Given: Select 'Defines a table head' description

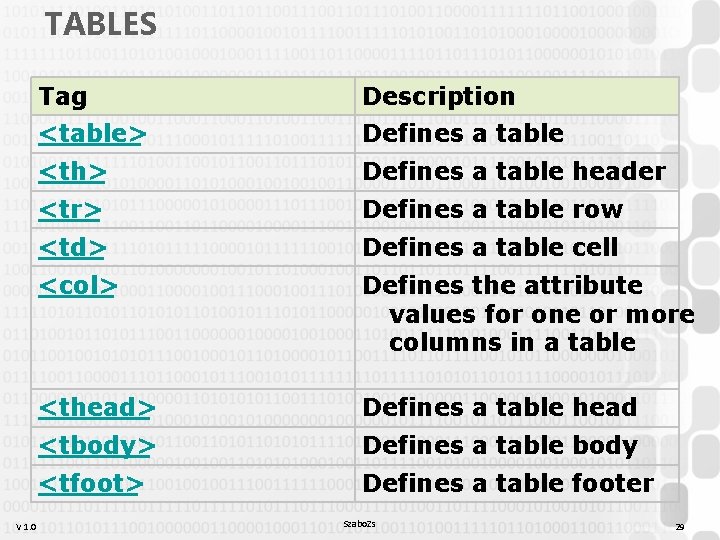Looking at the screenshot, I should [x=499, y=408].
